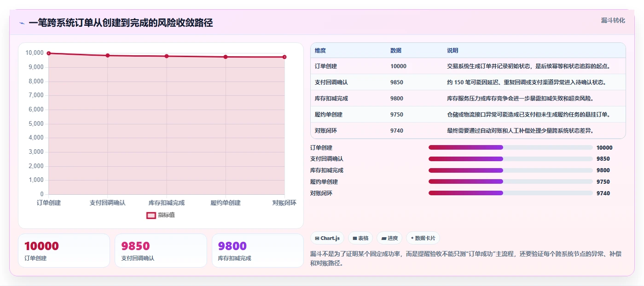Open the 9800 库存扣减完成 data card
Image resolution: width=644 pixels, height=286 pixels.
(258, 251)
